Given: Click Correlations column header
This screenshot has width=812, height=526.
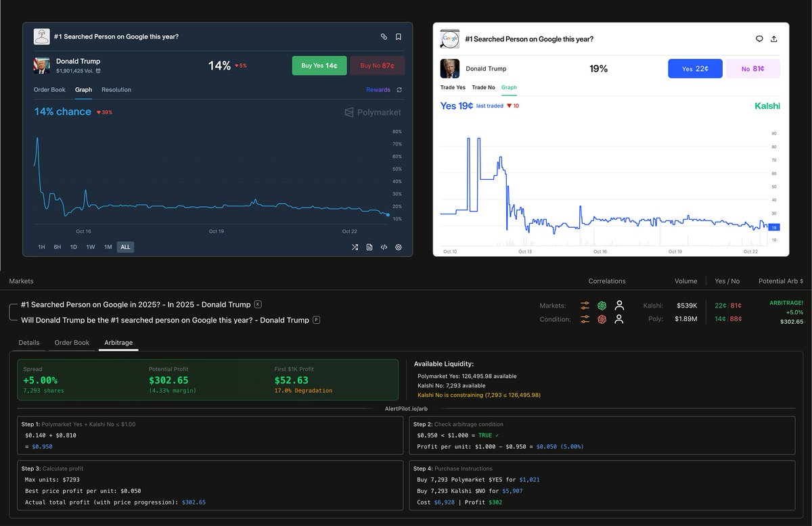Looking at the screenshot, I should click(607, 281).
